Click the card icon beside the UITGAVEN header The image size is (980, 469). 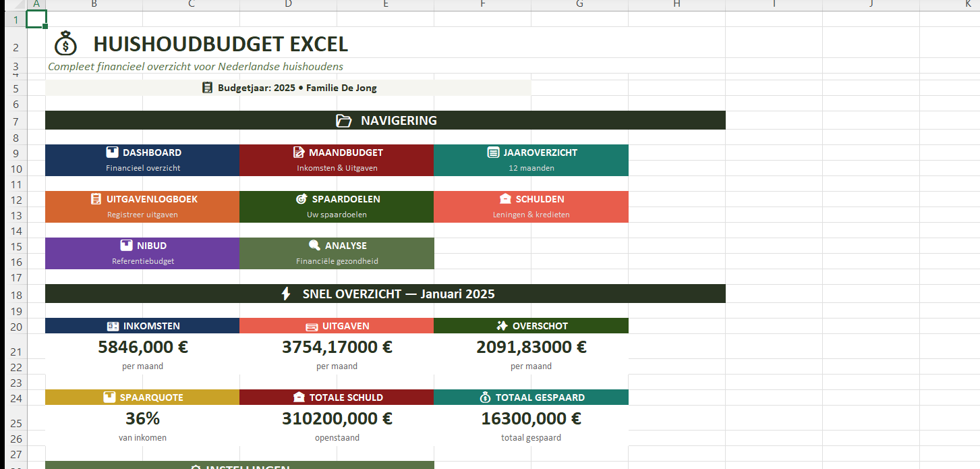pos(312,327)
